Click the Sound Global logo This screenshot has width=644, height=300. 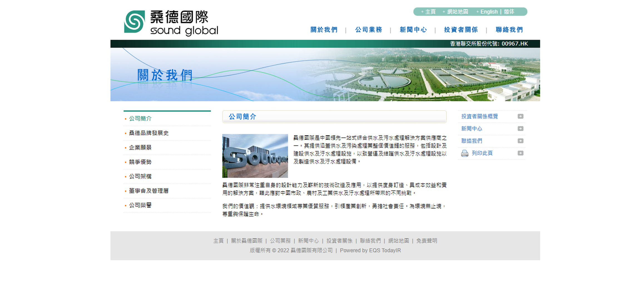[x=170, y=22]
